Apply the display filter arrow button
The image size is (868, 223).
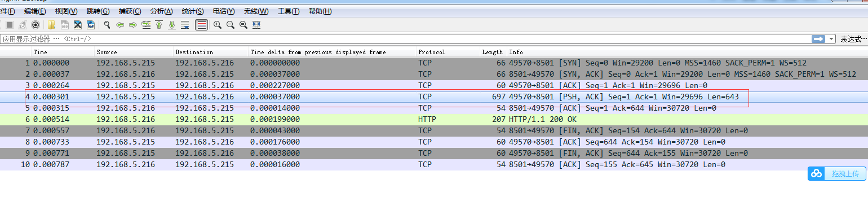(818, 39)
